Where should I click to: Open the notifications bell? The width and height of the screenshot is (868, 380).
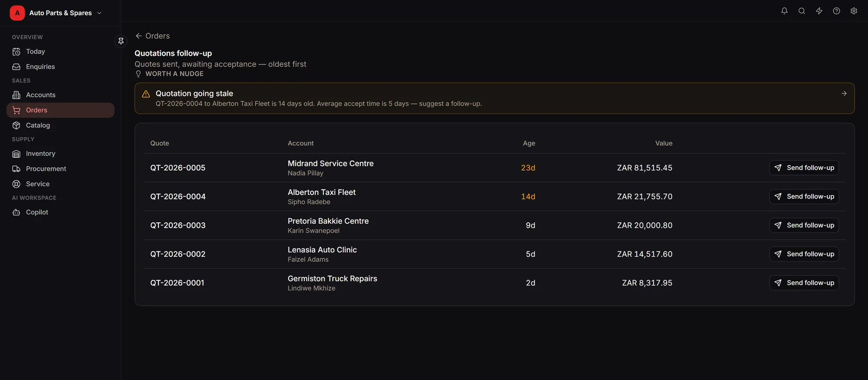click(x=784, y=11)
